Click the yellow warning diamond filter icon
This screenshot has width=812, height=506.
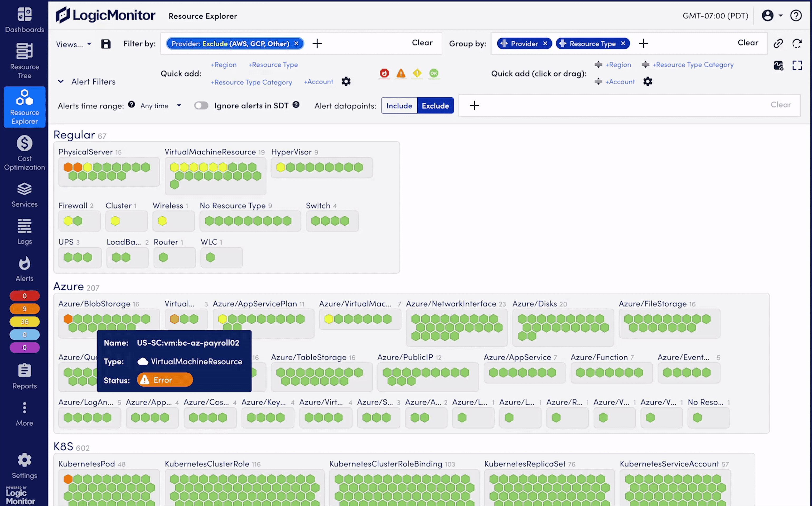point(417,73)
